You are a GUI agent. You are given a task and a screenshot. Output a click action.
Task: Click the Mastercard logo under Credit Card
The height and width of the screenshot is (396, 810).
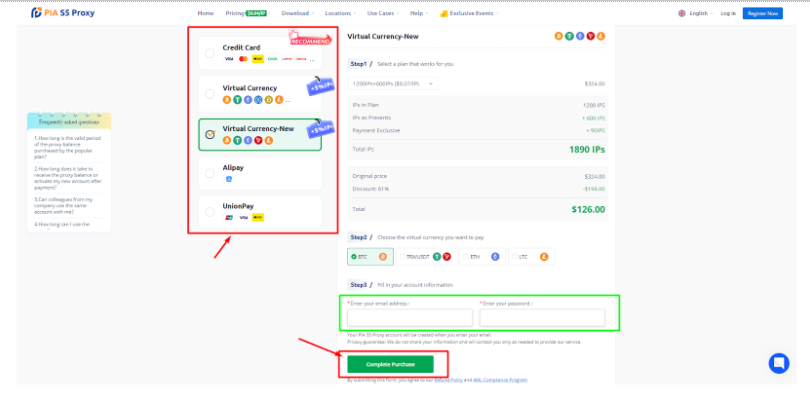[x=243, y=59]
